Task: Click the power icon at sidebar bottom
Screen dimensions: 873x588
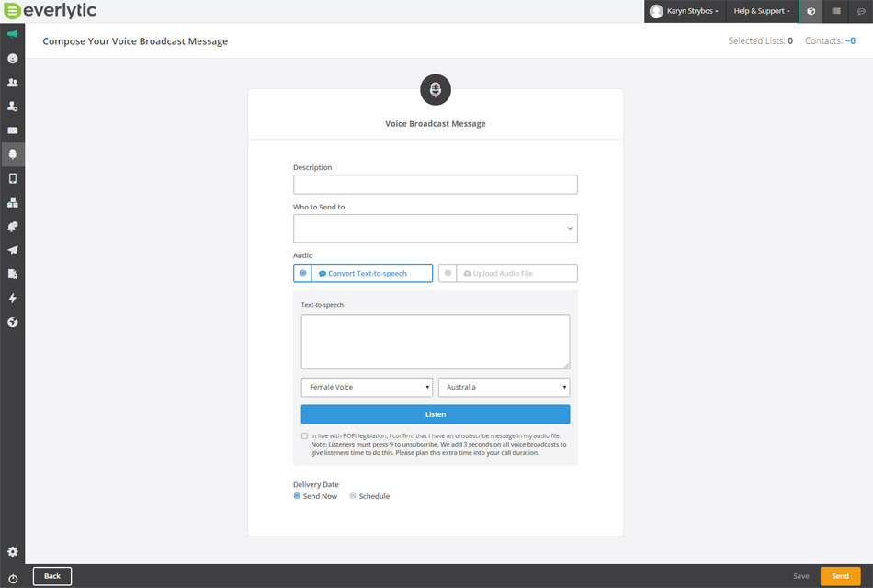Action: click(12, 577)
